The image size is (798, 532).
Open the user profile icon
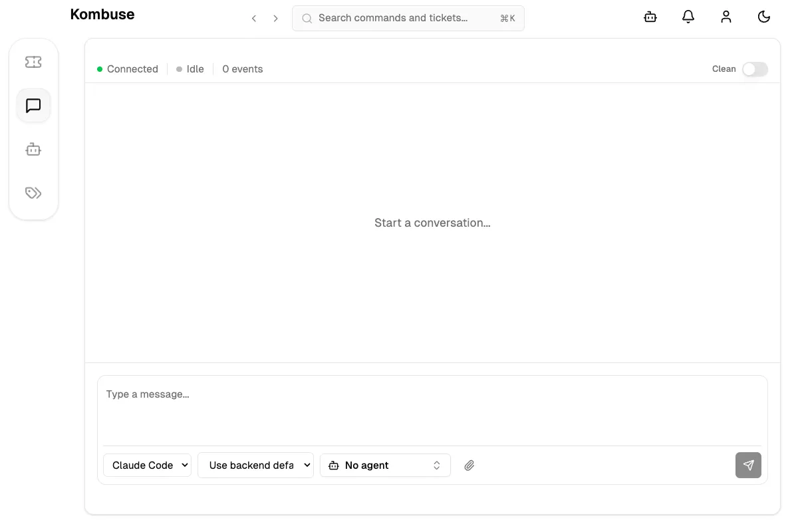pyautogui.click(x=726, y=17)
